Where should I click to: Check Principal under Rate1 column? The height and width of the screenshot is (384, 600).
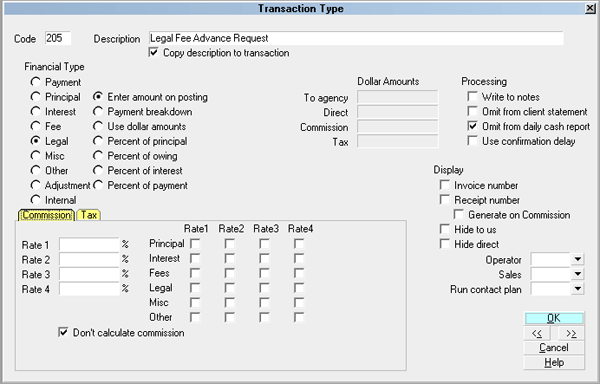click(x=195, y=244)
